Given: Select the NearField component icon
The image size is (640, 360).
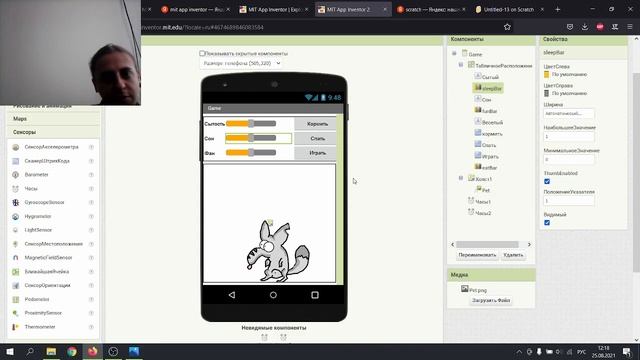Looking at the screenshot, I should pyautogui.click(x=16, y=271).
